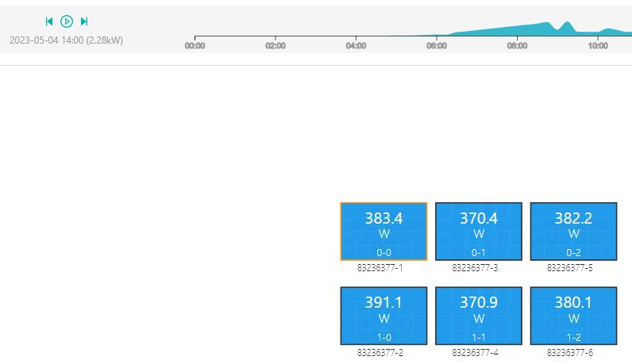Viewport: 632px width, 364px height.
Task: Select the panel producing 391.1 W
Action: pyautogui.click(x=383, y=316)
